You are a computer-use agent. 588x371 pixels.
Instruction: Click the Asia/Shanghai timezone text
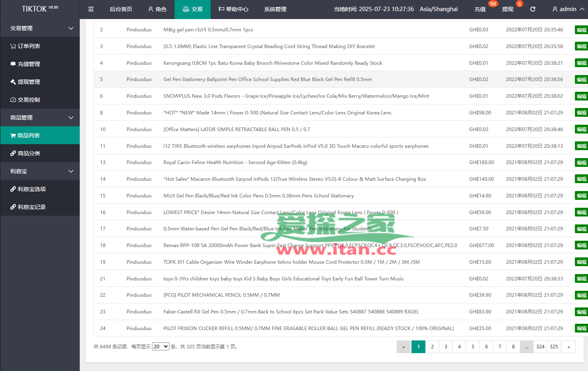coord(439,9)
